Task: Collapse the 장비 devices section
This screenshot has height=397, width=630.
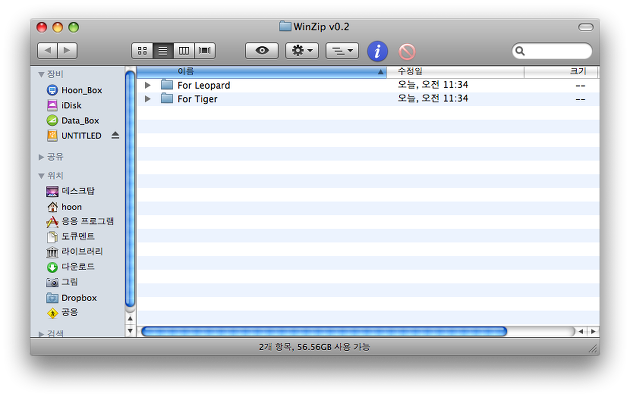Action: coord(41,74)
